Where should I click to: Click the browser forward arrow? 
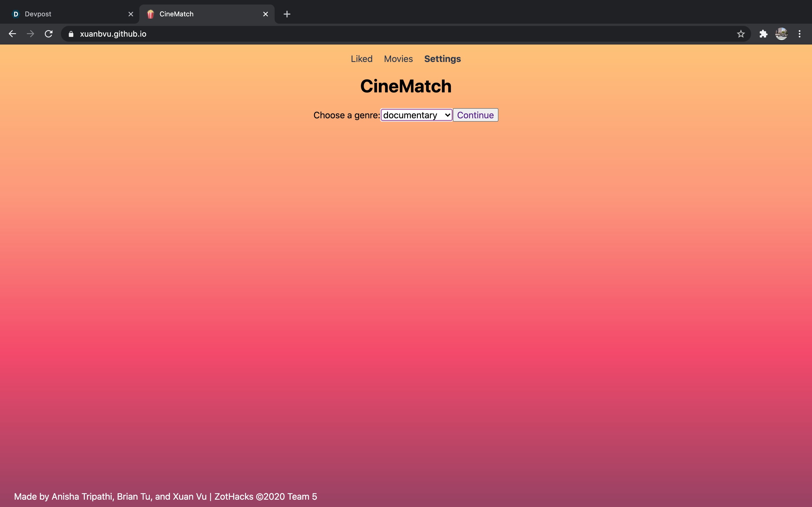click(30, 34)
